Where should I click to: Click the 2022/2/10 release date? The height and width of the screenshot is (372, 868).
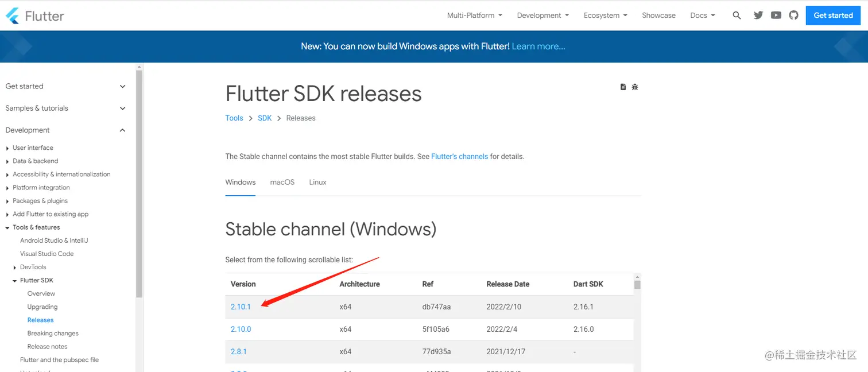503,307
